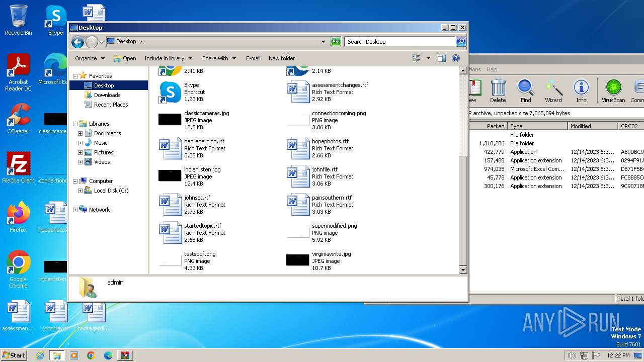This screenshot has width=644, height=362.
Task: Click the Find icon in WinRAR toolbar
Action: click(526, 91)
